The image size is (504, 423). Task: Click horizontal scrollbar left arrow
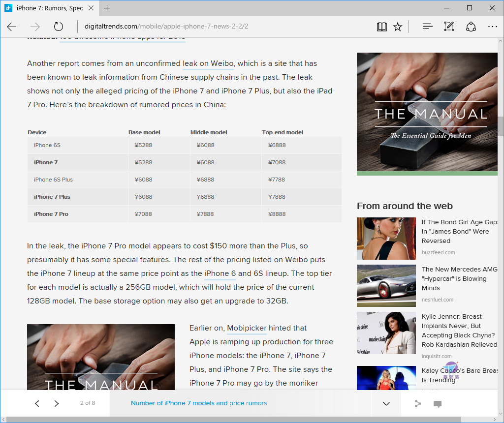point(3,420)
